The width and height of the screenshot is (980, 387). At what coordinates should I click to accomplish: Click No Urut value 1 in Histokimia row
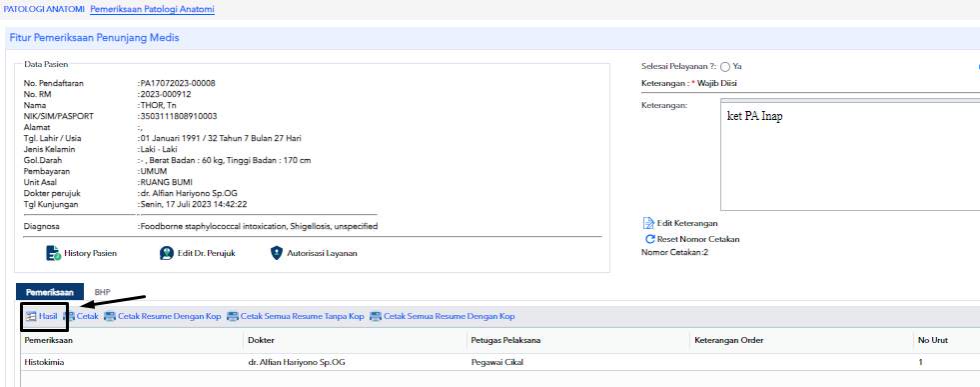click(x=921, y=362)
